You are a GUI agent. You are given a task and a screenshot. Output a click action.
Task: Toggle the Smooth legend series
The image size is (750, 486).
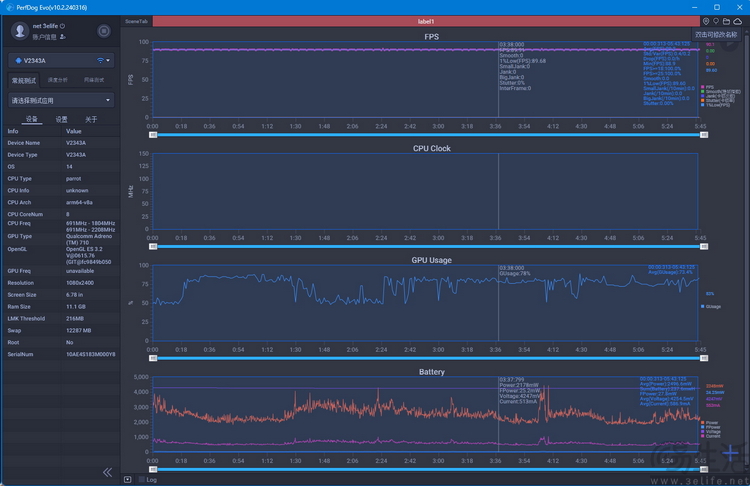(x=720, y=91)
